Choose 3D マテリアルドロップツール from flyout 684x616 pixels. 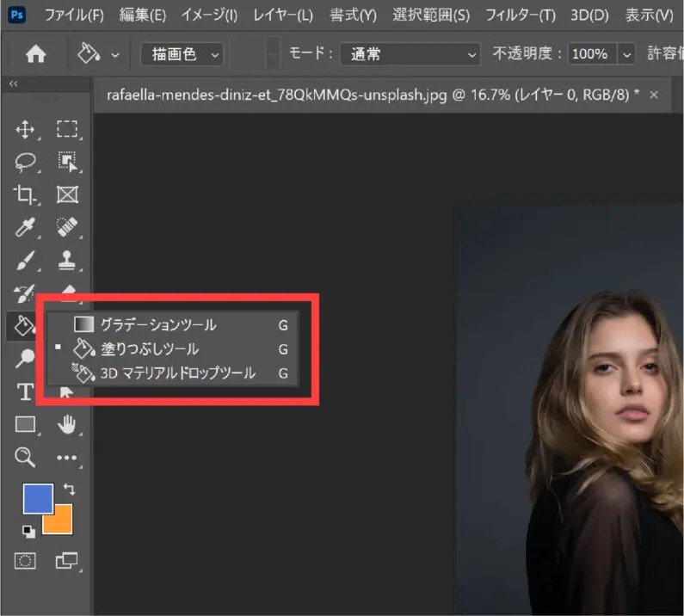(x=173, y=373)
